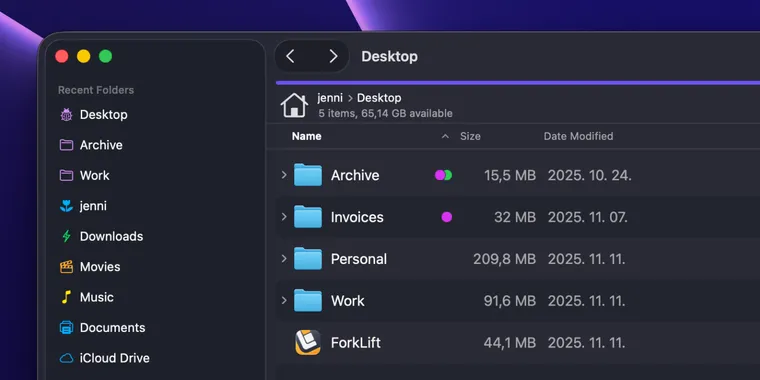Select the Archive folder icon in sidebar

click(66, 145)
